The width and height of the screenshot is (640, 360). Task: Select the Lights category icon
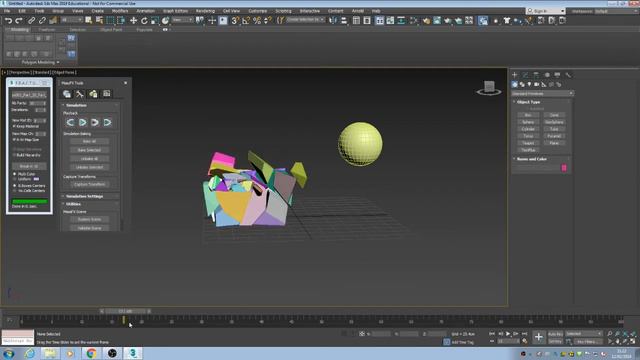point(529,84)
